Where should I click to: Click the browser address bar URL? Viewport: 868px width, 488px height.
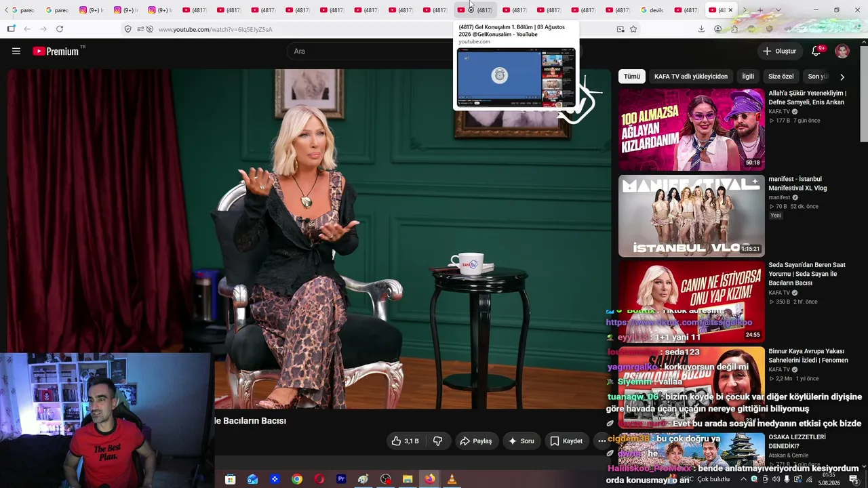[x=216, y=29]
